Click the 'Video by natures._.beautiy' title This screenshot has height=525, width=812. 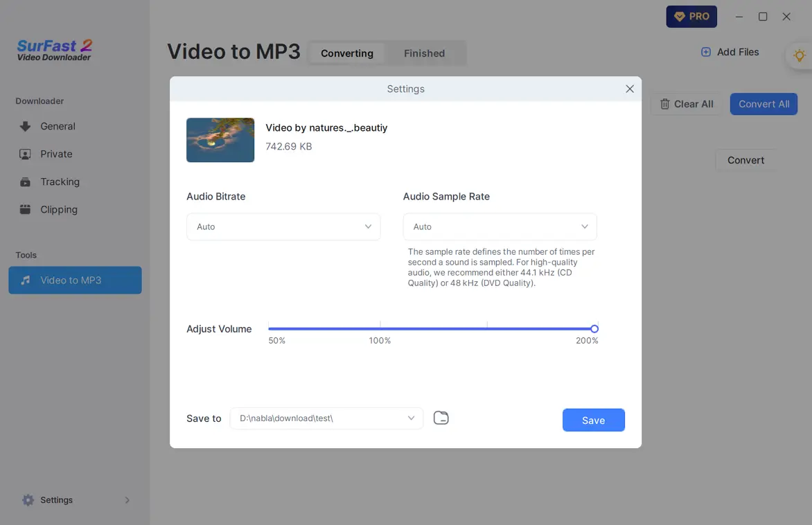click(x=326, y=128)
